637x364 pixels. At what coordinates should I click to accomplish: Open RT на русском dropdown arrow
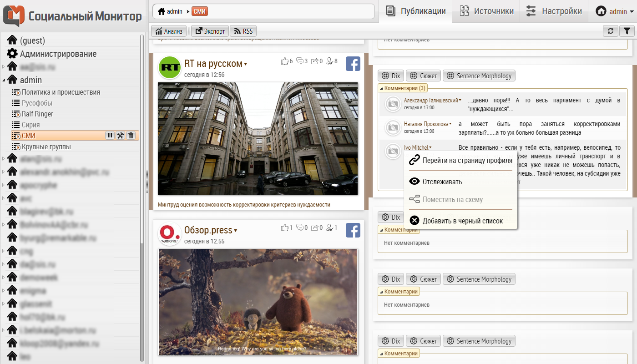pos(246,64)
